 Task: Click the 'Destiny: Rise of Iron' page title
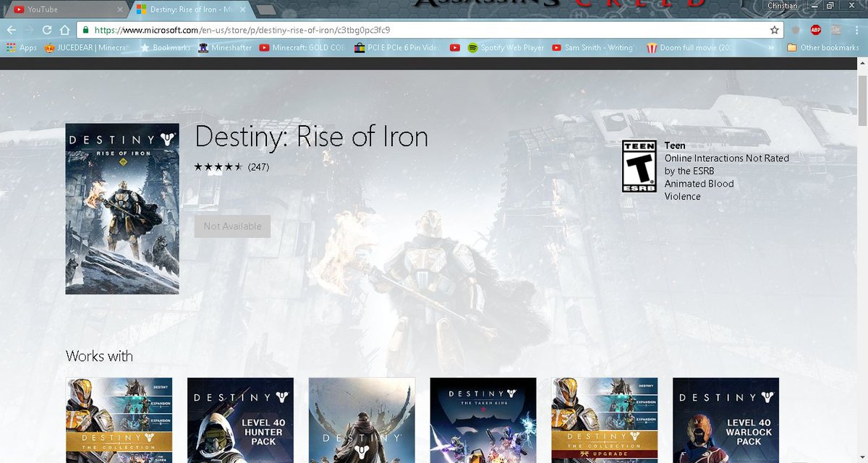pos(311,137)
